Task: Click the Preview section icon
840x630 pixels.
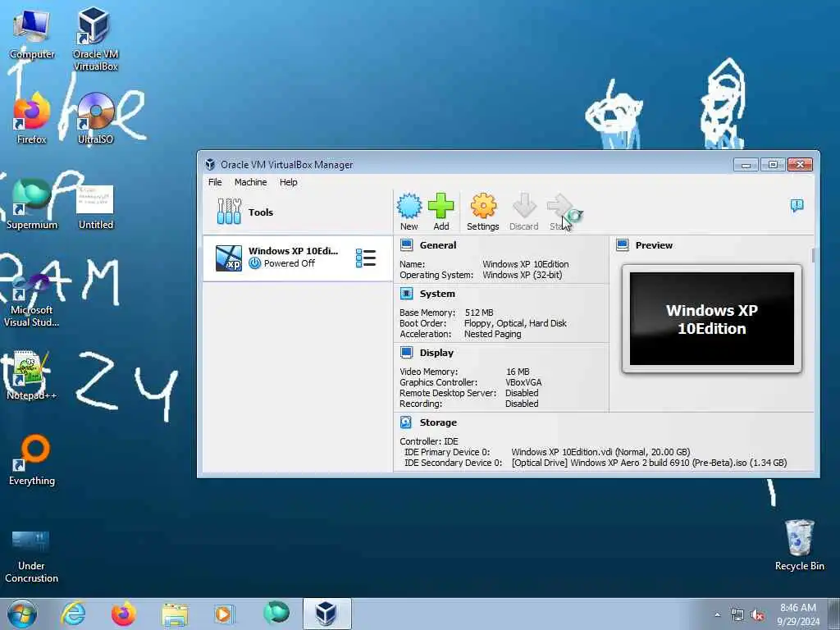Action: tap(622, 245)
